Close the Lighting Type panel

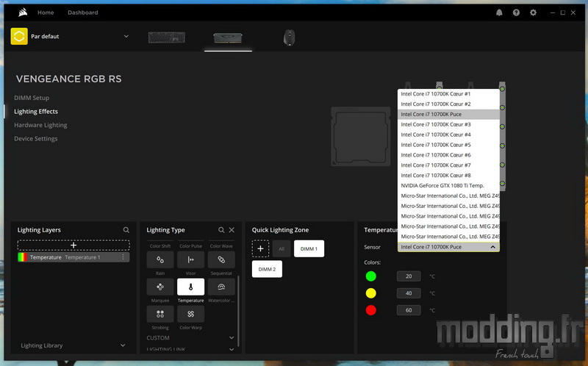click(232, 230)
